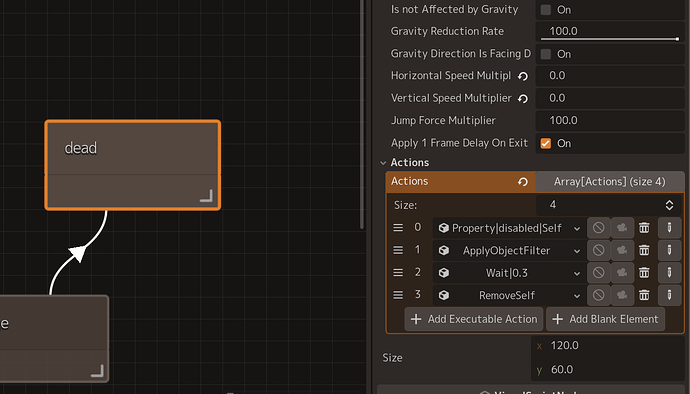Delete the RemoveSelf action with trash icon

click(644, 295)
